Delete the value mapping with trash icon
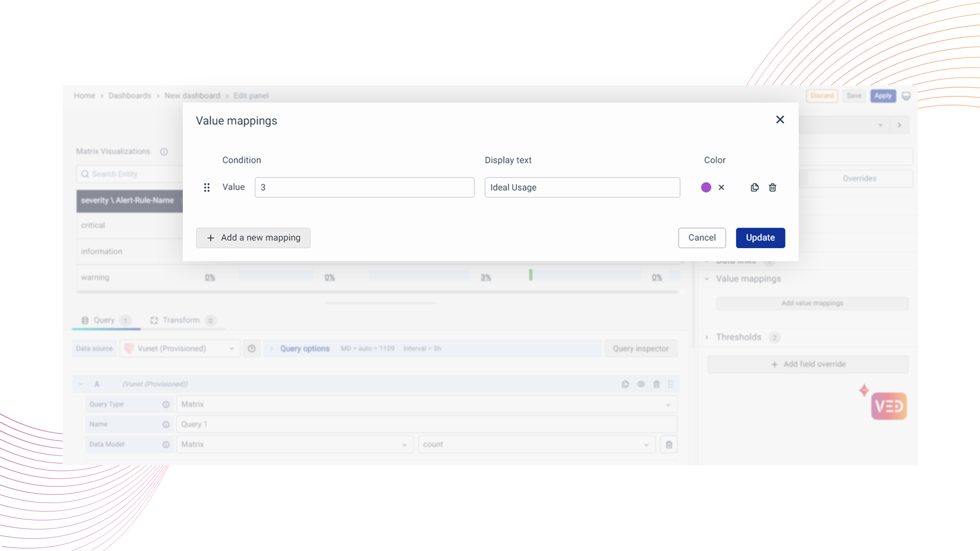 [x=772, y=187]
